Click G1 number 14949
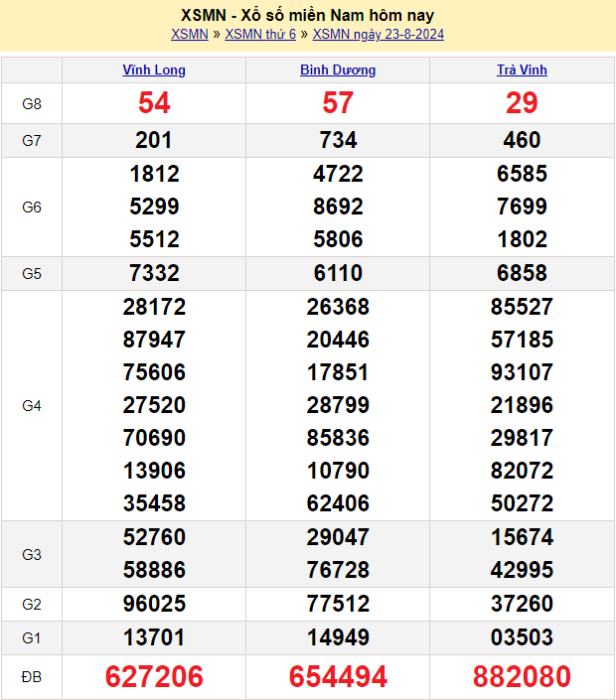Viewport: 616px width, 700px height. (338, 637)
